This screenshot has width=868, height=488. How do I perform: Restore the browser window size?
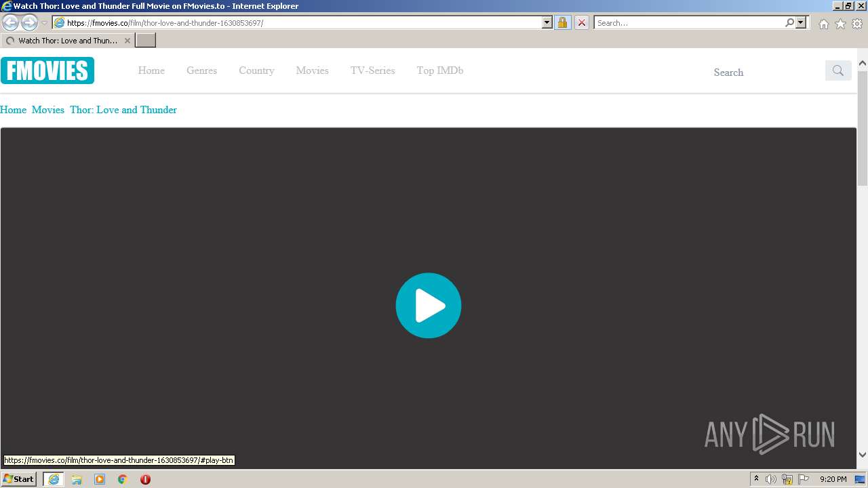pos(848,5)
